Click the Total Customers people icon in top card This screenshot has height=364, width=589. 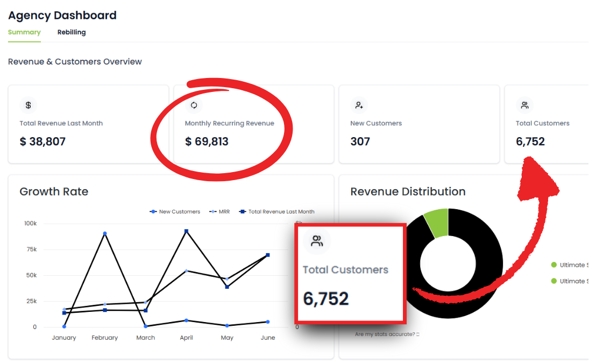[x=525, y=105]
